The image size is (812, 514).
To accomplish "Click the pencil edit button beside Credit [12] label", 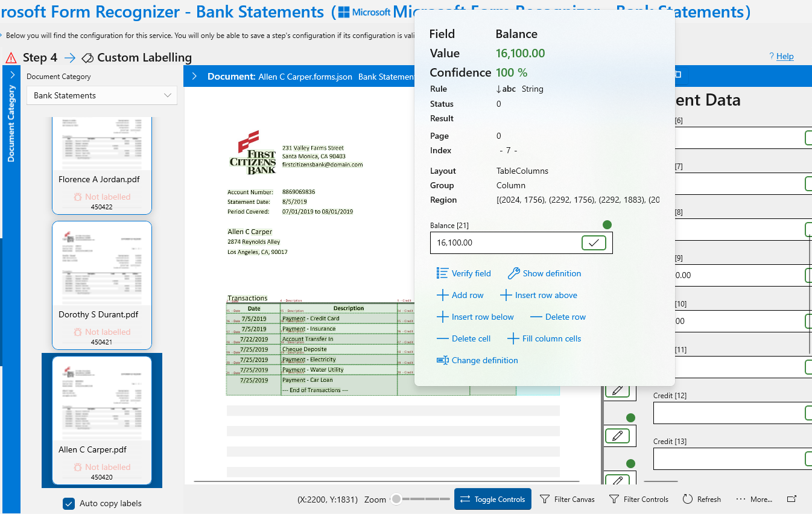I will tap(617, 390).
